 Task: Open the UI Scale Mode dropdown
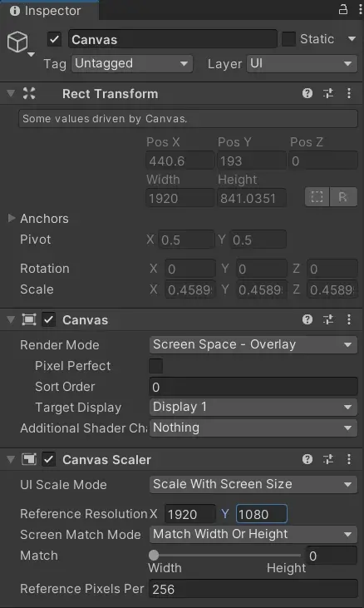[x=253, y=484]
